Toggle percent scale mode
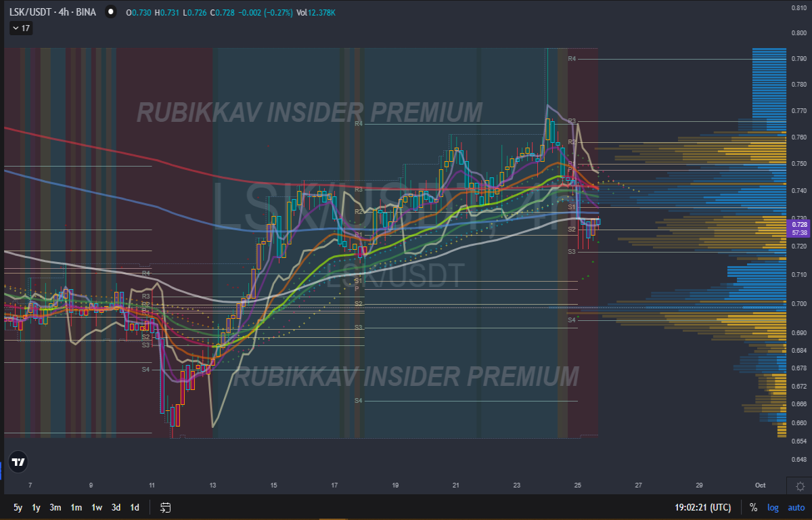The image size is (812, 520). (753, 507)
